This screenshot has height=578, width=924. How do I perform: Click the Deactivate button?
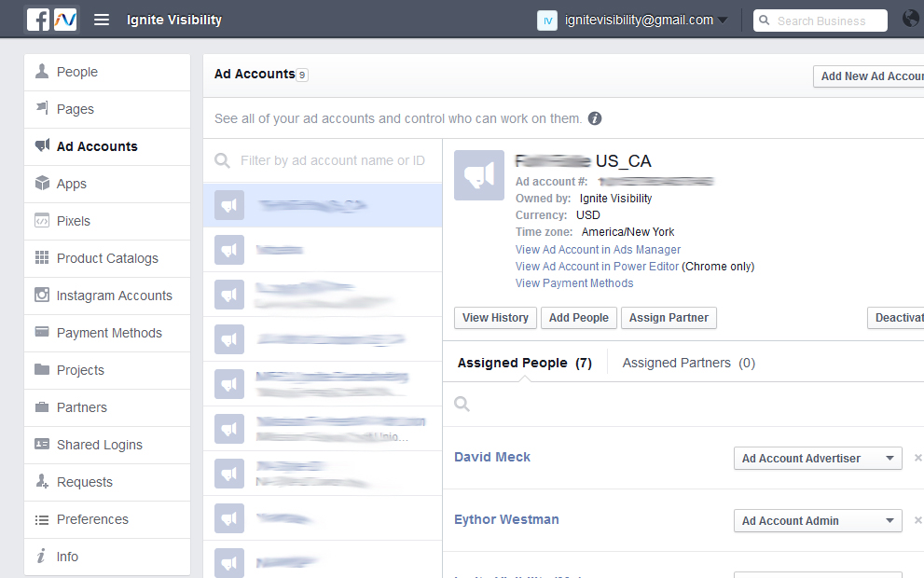point(896,318)
